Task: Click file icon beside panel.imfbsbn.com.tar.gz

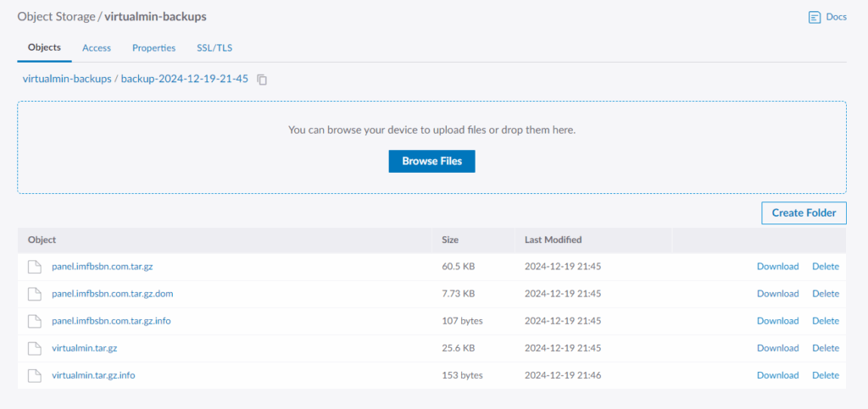Action: pyautogui.click(x=34, y=267)
